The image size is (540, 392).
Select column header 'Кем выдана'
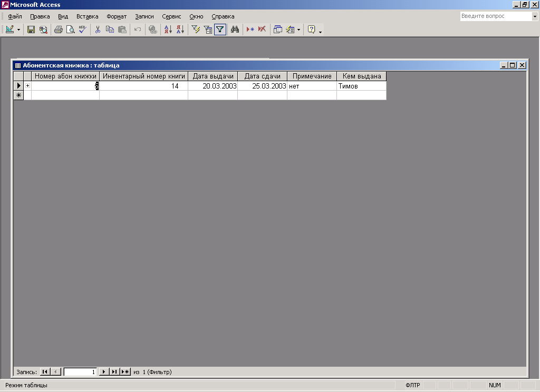point(362,76)
